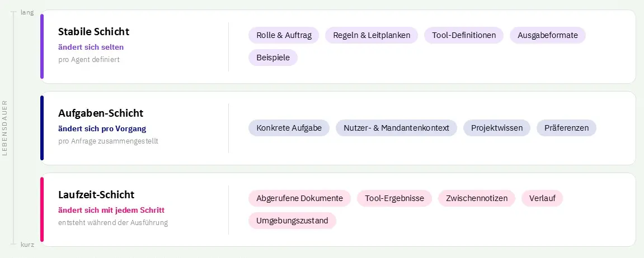Choose the Projektwissen tag
Viewport: 644px width, 258px height.
pyautogui.click(x=497, y=128)
